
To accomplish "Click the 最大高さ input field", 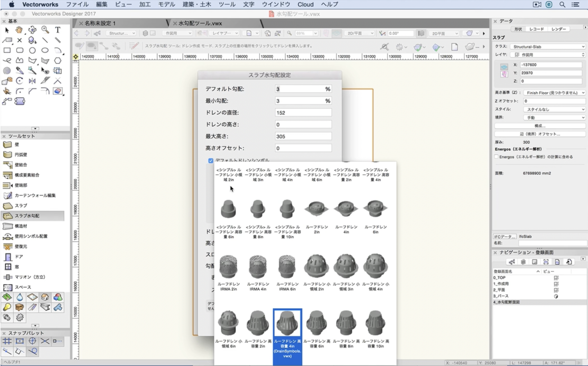I will [x=303, y=136].
